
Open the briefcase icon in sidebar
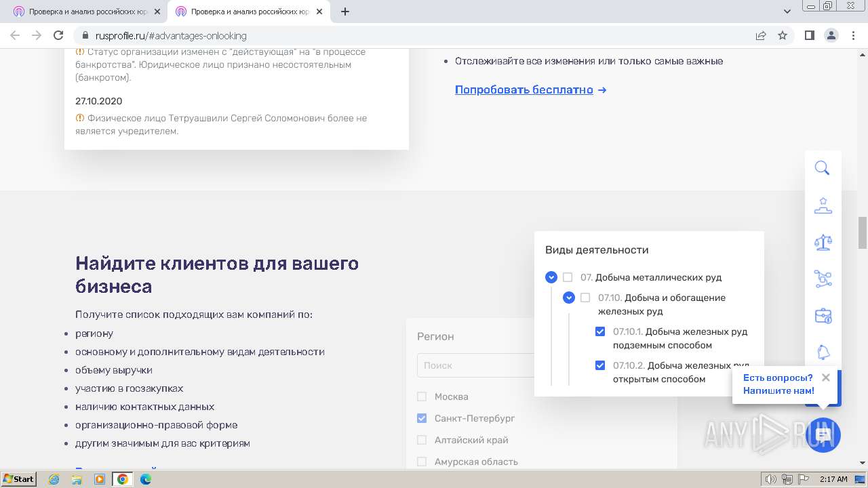point(823,316)
